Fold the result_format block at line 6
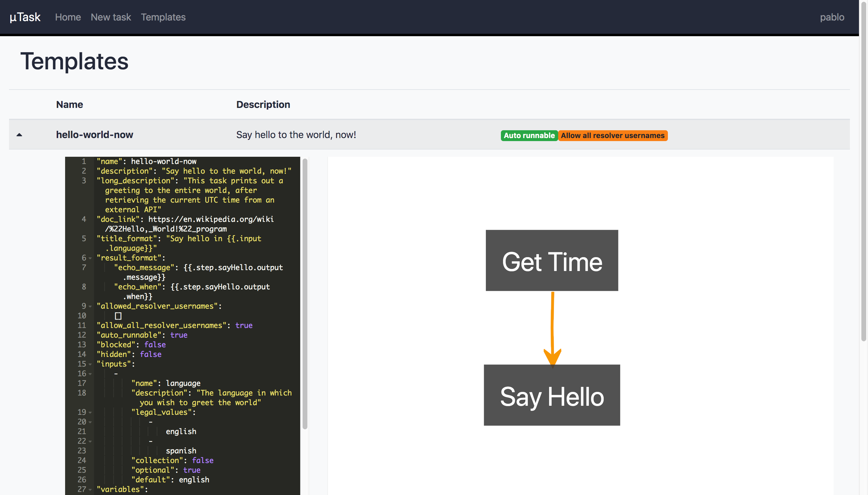This screenshot has width=868, height=495. click(90, 258)
